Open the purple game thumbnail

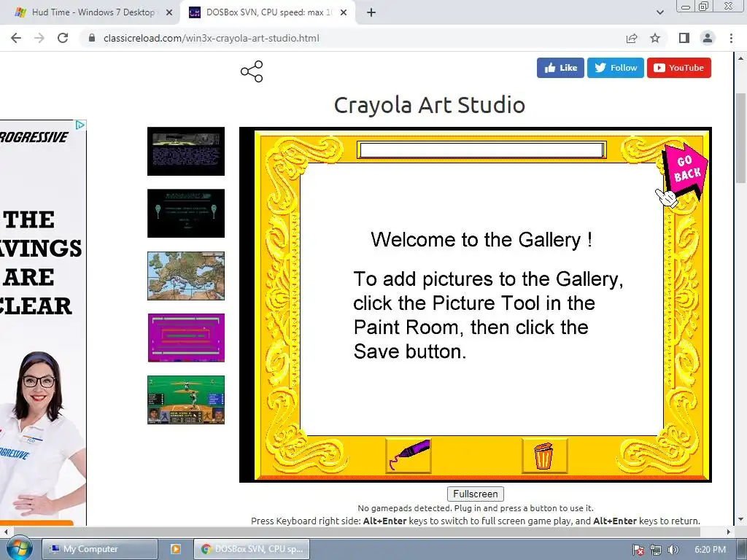pyautogui.click(x=186, y=338)
